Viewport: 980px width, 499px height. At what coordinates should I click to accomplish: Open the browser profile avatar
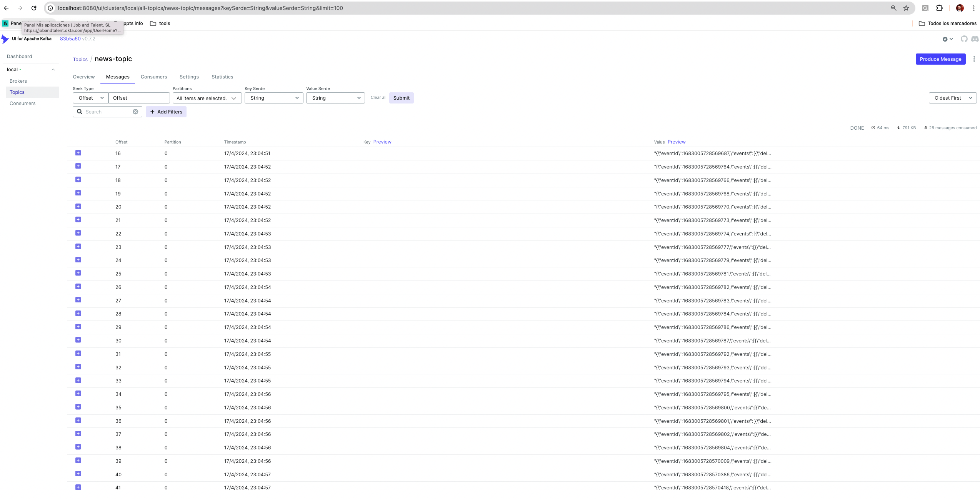[960, 8]
